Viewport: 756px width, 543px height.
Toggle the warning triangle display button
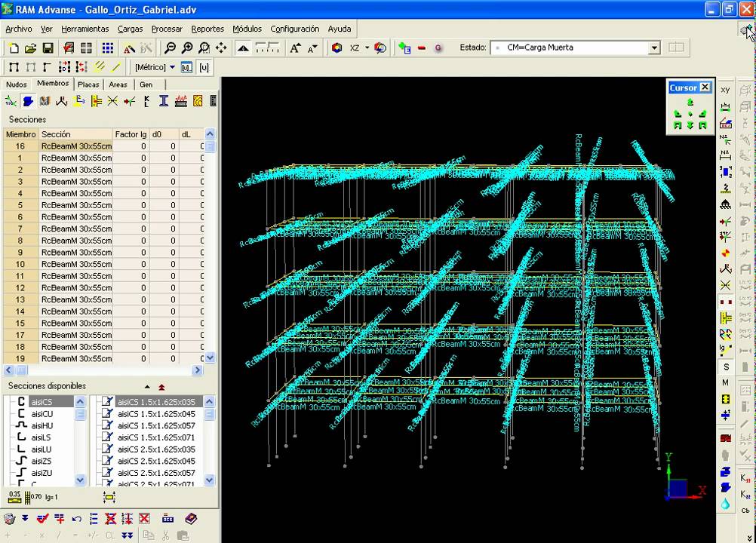pos(244,48)
